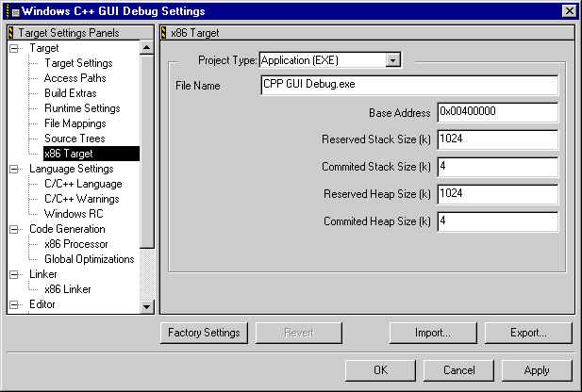The width and height of the screenshot is (582, 392).
Task: Click the Reserved Stack Size field
Action: tap(497, 139)
